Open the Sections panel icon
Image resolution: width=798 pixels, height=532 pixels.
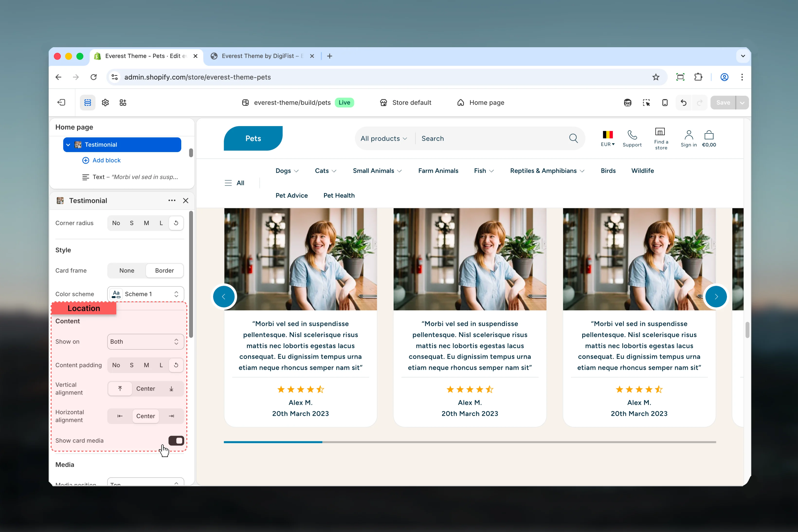[88, 102]
